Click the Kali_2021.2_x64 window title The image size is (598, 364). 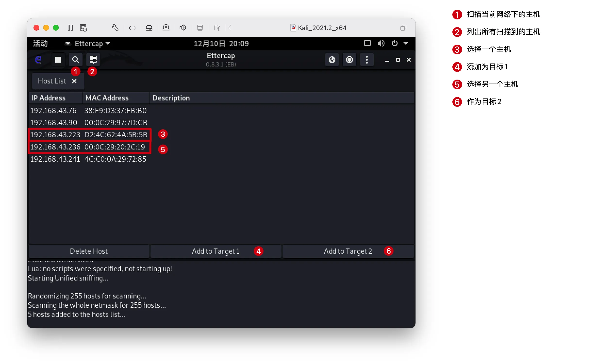click(322, 28)
